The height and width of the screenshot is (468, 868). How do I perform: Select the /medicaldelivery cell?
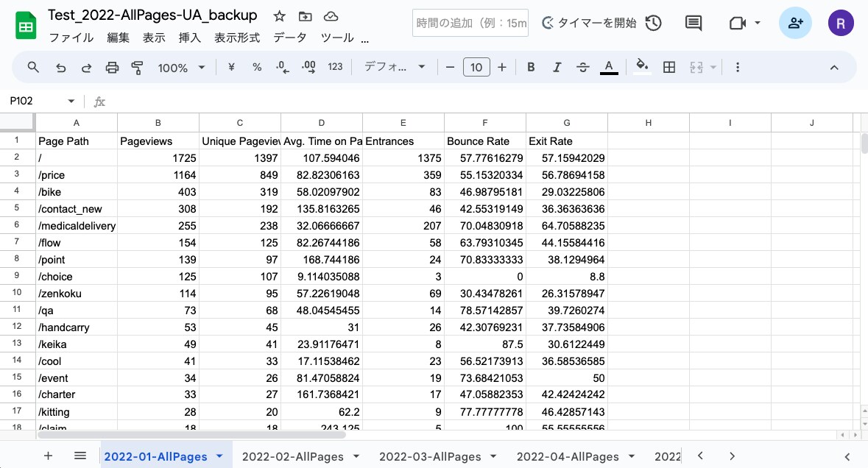pyautogui.click(x=77, y=226)
